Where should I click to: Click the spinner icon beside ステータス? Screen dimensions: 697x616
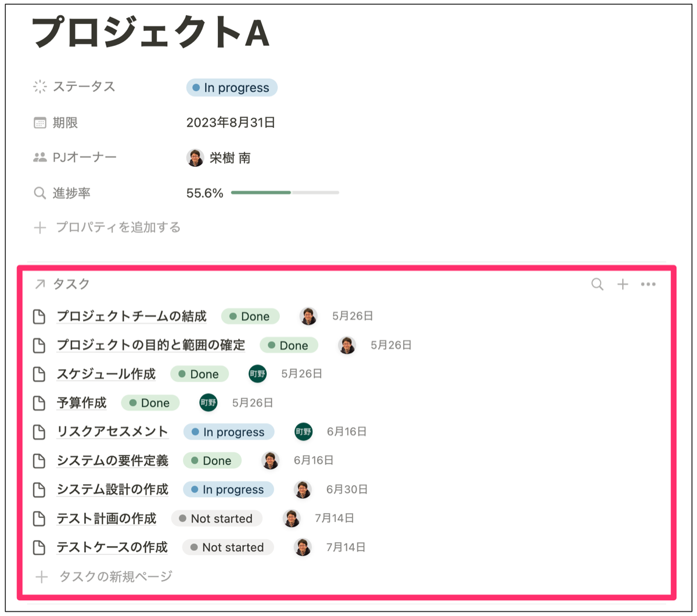(x=39, y=87)
